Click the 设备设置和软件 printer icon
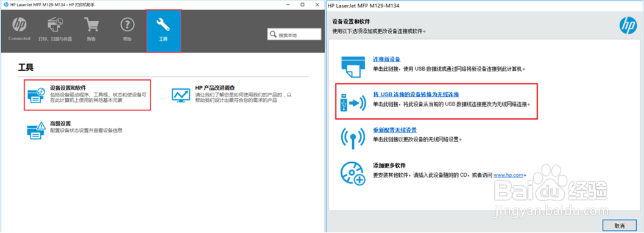 click(36, 95)
